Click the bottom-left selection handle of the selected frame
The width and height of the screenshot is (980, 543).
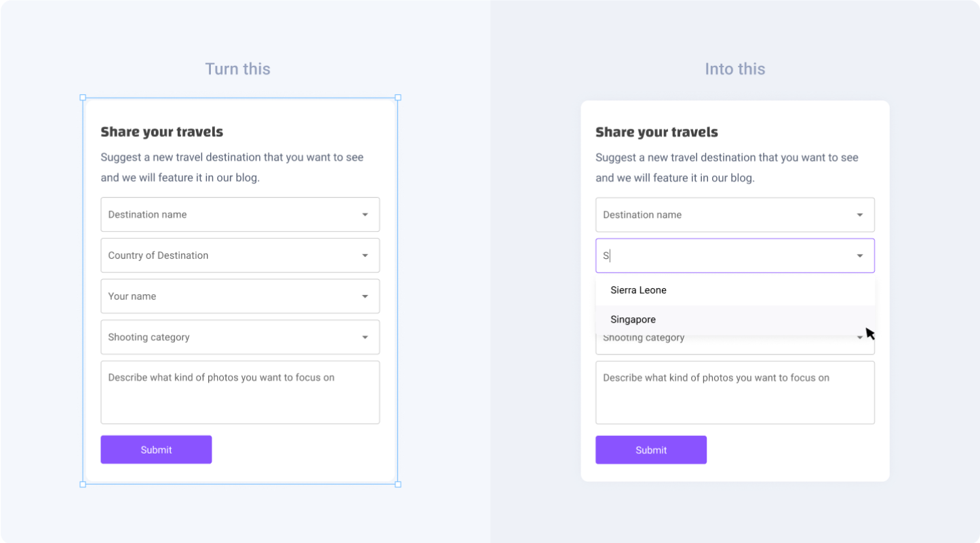[83, 484]
